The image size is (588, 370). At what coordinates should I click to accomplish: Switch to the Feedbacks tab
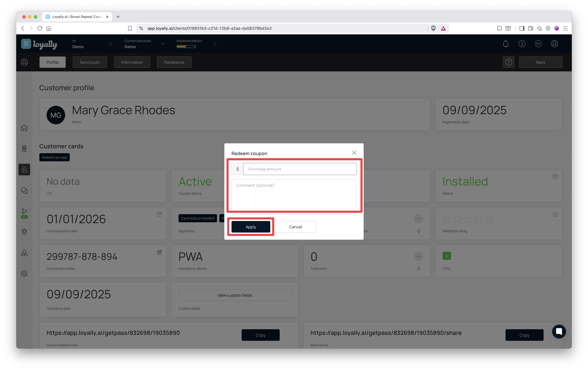click(x=174, y=62)
